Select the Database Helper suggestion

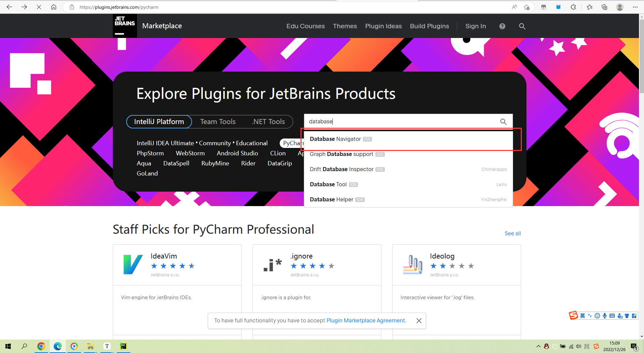[408, 200]
